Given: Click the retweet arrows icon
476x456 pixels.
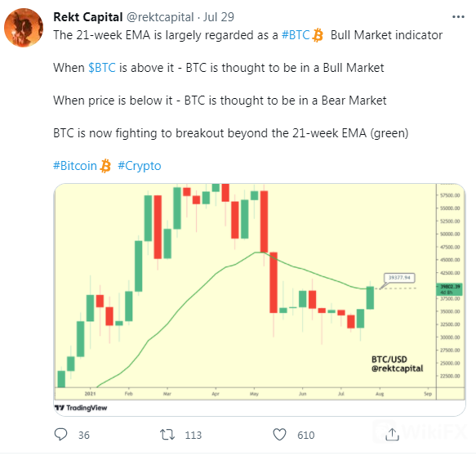Looking at the screenshot, I should coord(167,435).
